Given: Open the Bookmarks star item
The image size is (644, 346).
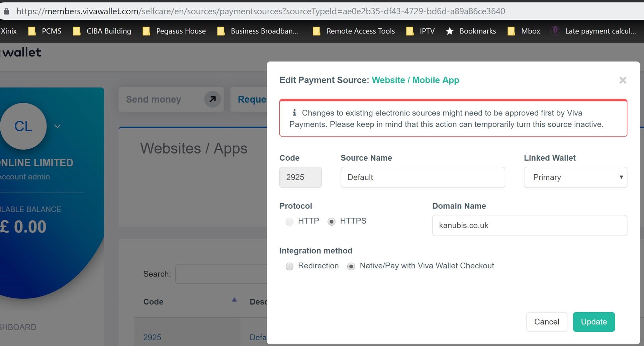Looking at the screenshot, I should pyautogui.click(x=471, y=31).
